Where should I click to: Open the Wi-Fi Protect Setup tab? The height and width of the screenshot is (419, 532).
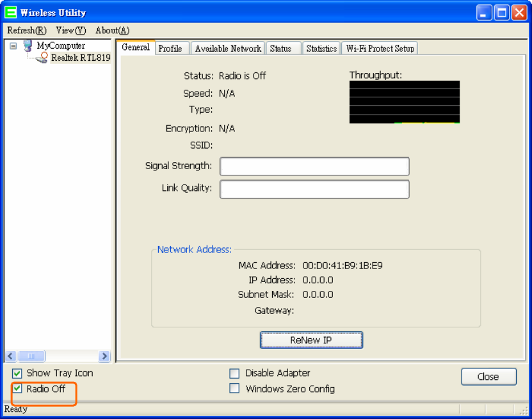pos(380,49)
